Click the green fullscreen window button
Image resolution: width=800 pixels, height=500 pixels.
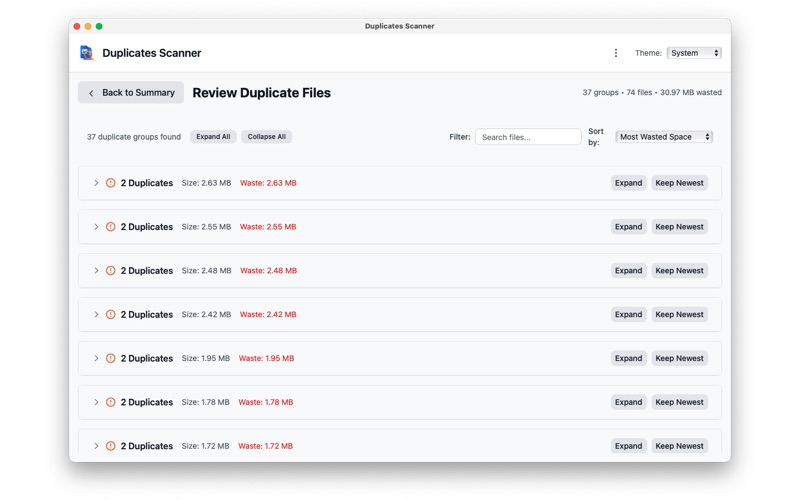(99, 26)
